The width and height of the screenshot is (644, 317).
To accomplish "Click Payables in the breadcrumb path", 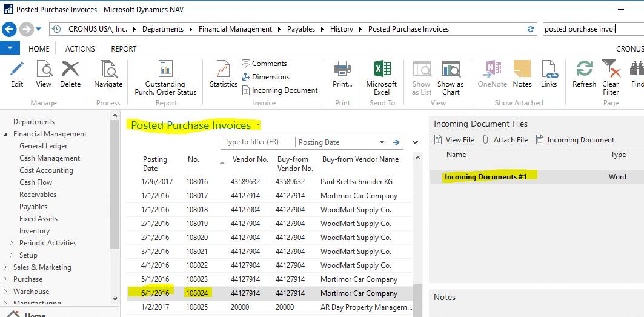I will coord(301,29).
